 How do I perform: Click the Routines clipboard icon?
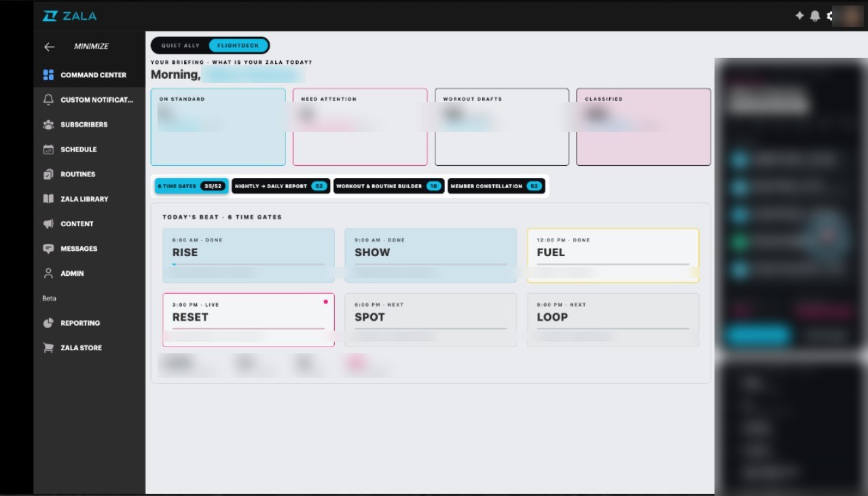click(48, 174)
